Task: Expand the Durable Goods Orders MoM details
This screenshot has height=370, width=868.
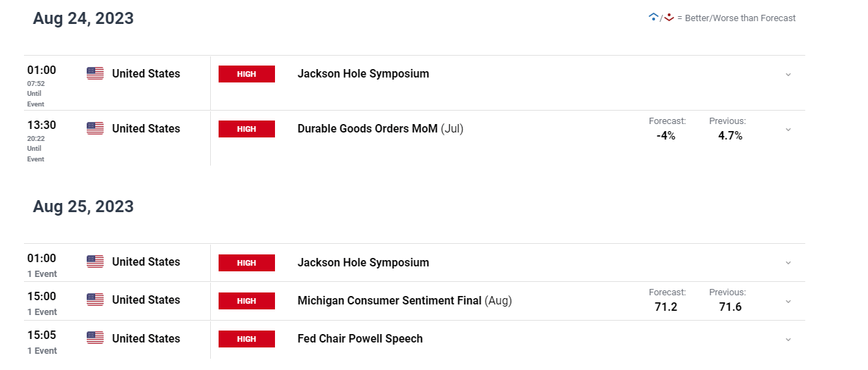Action: pos(788,129)
